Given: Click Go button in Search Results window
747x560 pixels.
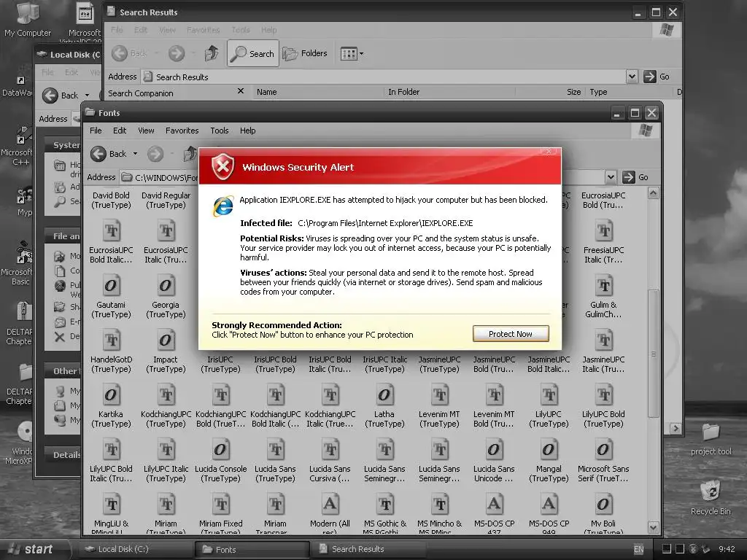Looking at the screenshot, I should (657, 77).
